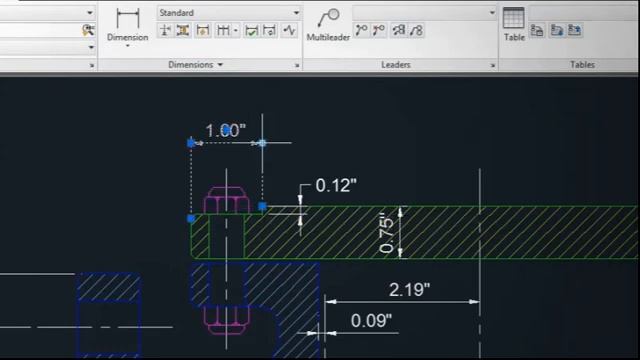Viewport: 640px width, 360px height.
Task: Click the blue grip at dimension line left end
Action: coord(191,143)
